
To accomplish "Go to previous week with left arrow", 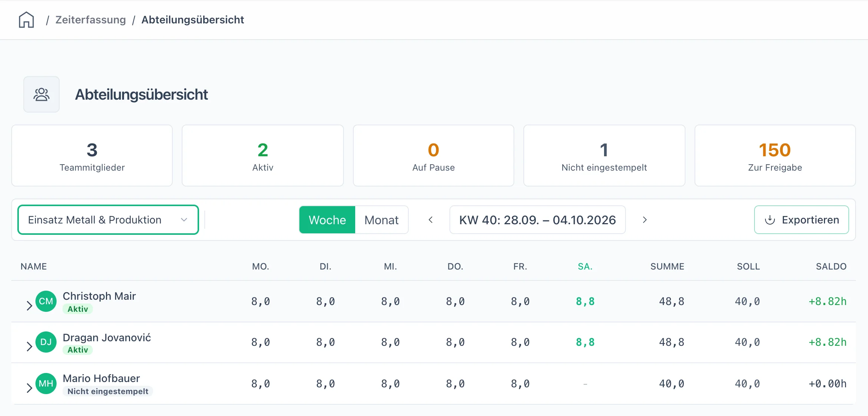I will point(431,220).
